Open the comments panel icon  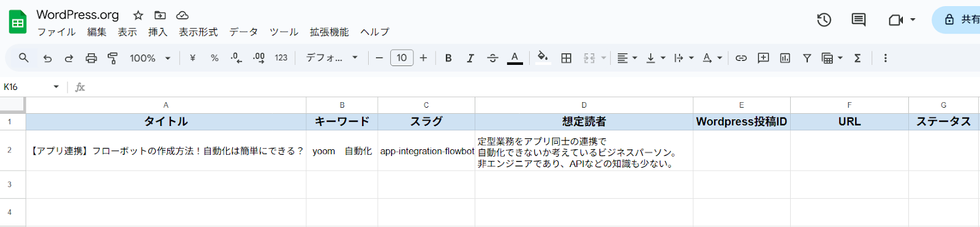point(859,20)
